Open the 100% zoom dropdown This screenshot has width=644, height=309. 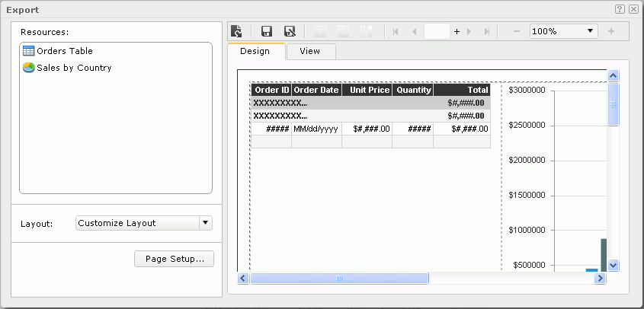591,31
